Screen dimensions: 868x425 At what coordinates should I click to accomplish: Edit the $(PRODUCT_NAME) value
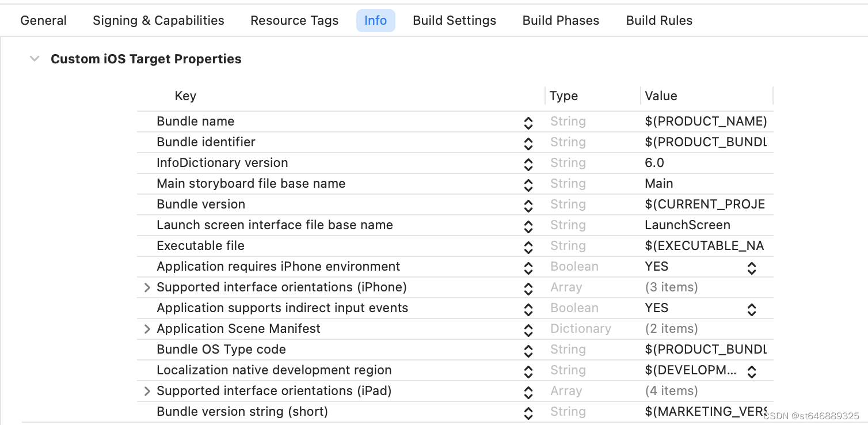pyautogui.click(x=706, y=122)
